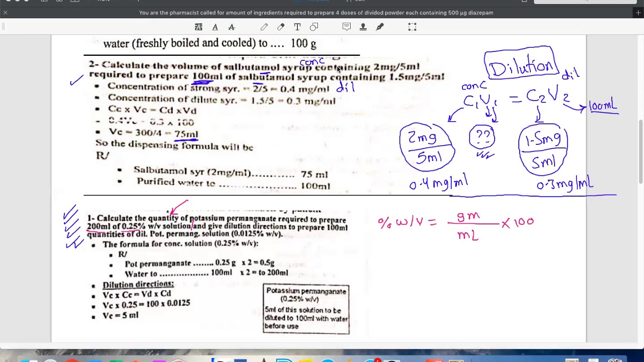
Task: Click the 'Vc = 300/4 = 75ml' line
Action: (153, 133)
